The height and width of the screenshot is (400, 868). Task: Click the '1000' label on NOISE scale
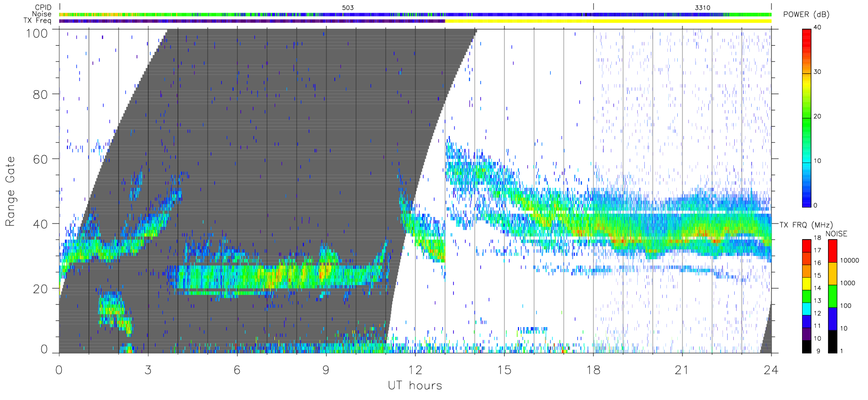(x=848, y=283)
